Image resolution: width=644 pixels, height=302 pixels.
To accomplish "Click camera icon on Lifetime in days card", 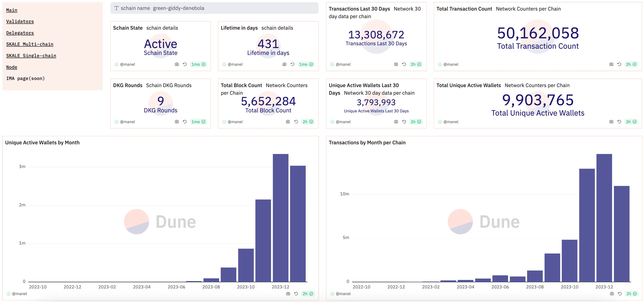I will point(285,64).
